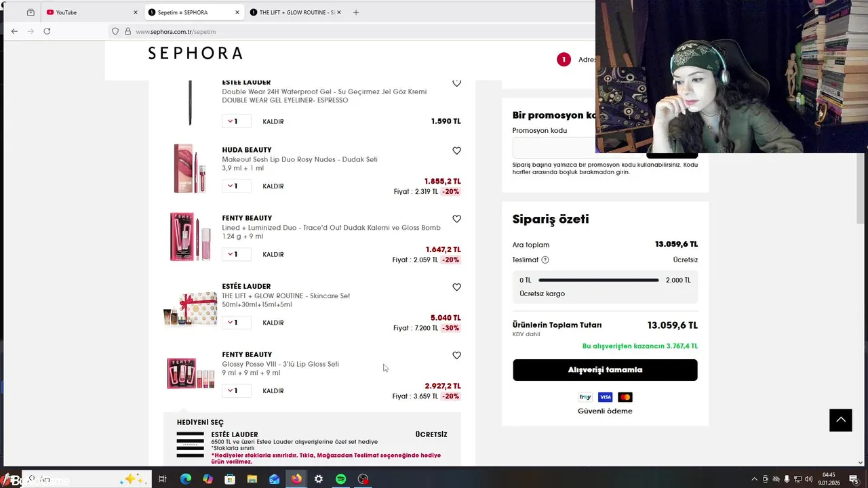
Task: Open quantity dropdown for Huda Beauty lip duo
Action: 236,186
